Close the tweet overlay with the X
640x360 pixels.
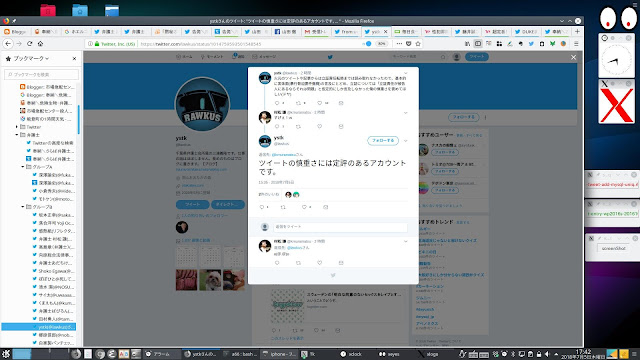pos(573,58)
